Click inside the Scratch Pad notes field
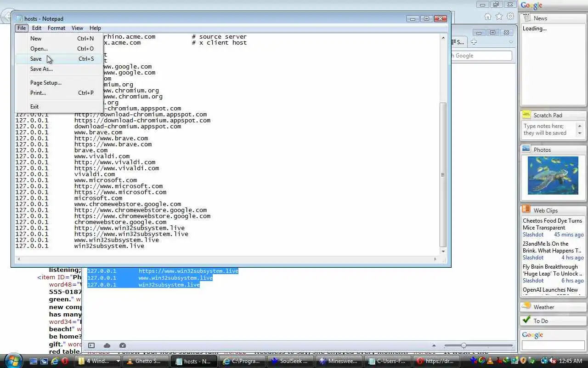This screenshot has height=368, width=588. 549,129
